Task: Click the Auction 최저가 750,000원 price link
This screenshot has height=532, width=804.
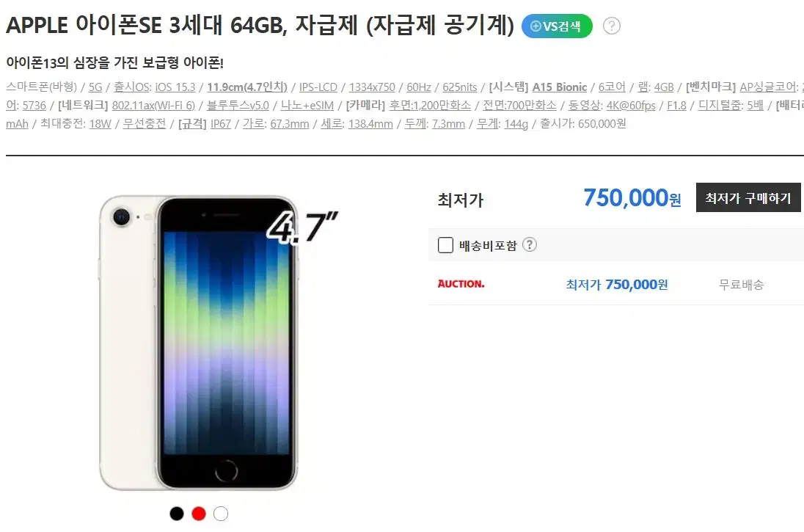Action: coord(617,284)
